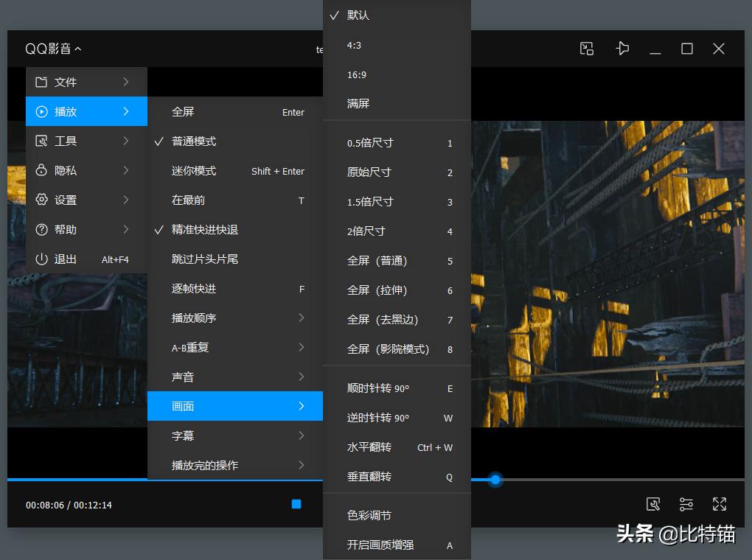The image size is (752, 560).
Task: Enter fullscreen using the expand icon
Action: click(719, 504)
